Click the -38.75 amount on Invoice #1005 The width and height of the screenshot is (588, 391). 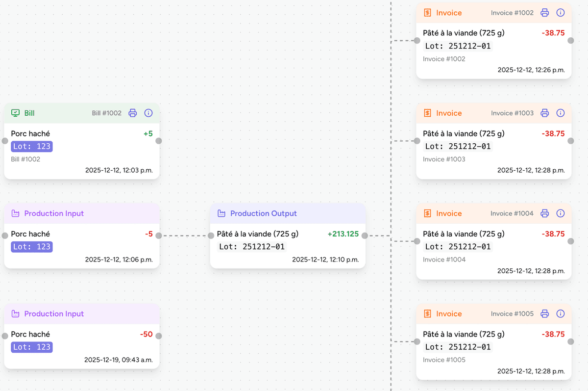[553, 335]
